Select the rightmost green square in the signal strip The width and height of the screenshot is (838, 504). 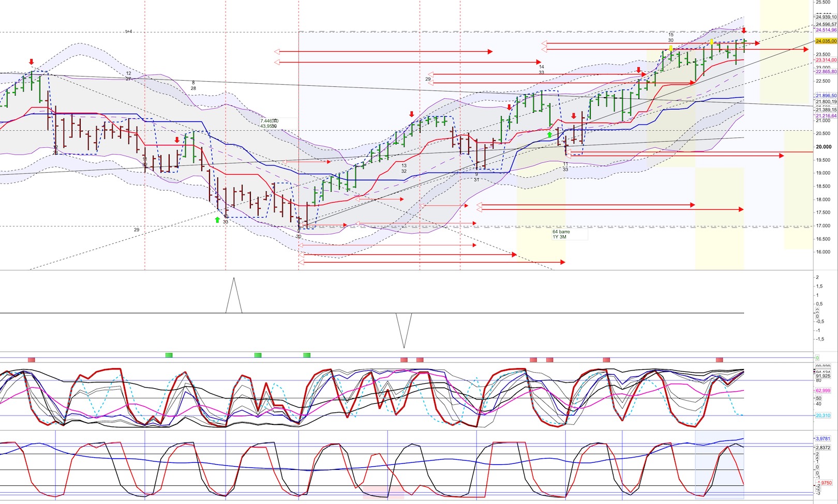307,355
